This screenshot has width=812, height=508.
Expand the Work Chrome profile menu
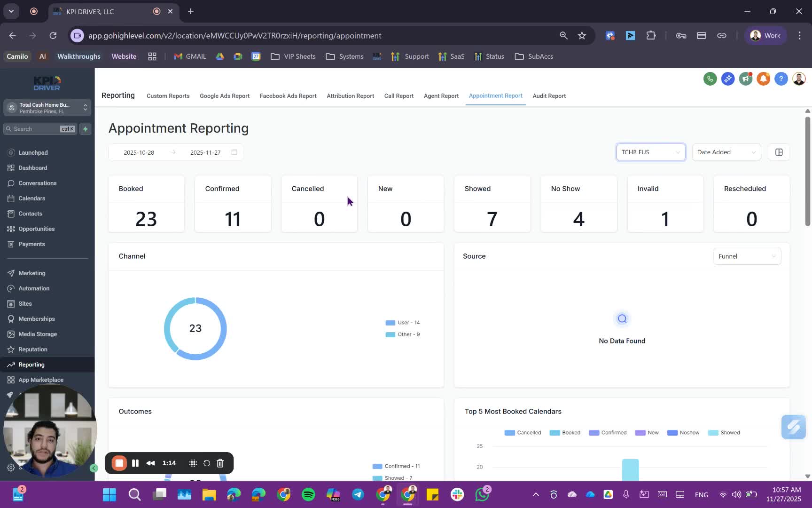click(765, 36)
